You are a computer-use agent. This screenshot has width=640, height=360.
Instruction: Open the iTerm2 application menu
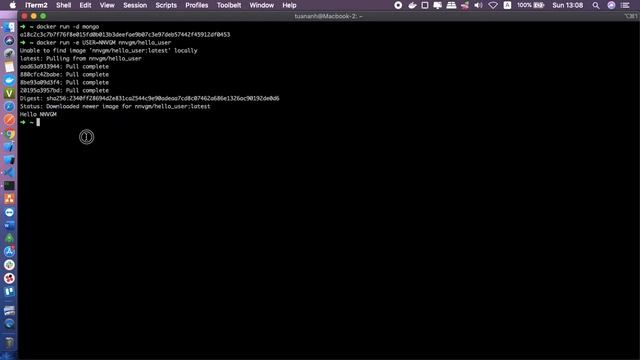click(x=36, y=5)
